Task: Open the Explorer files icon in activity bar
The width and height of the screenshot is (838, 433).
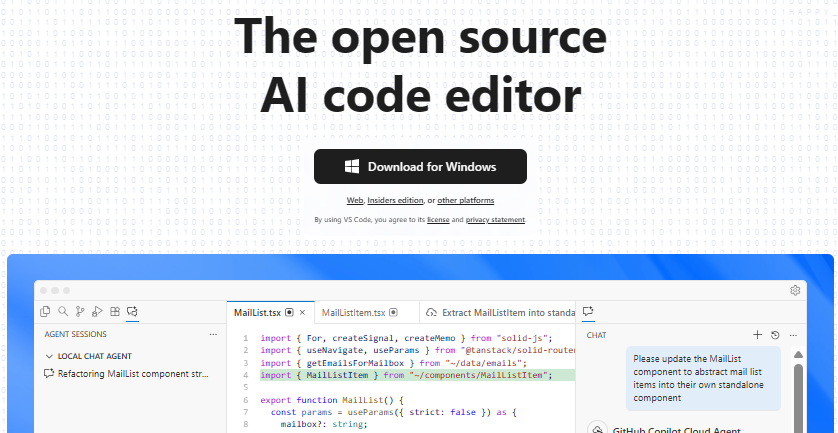Action: (45, 311)
